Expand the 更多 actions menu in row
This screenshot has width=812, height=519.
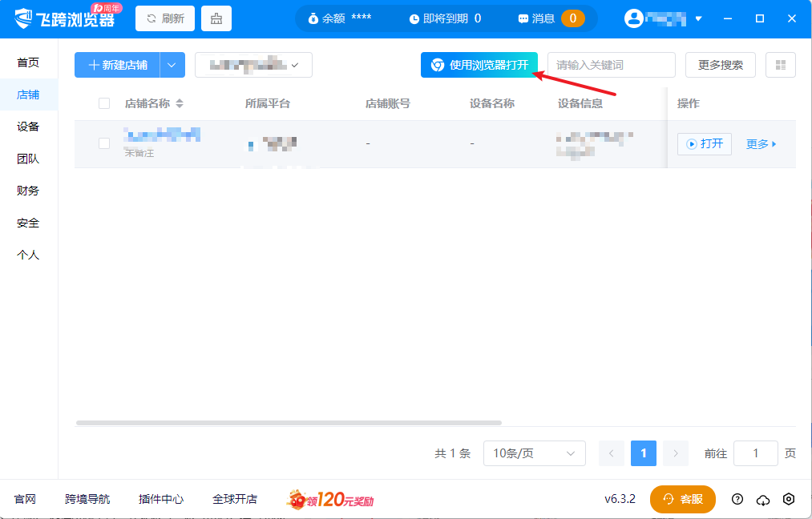pyautogui.click(x=762, y=144)
